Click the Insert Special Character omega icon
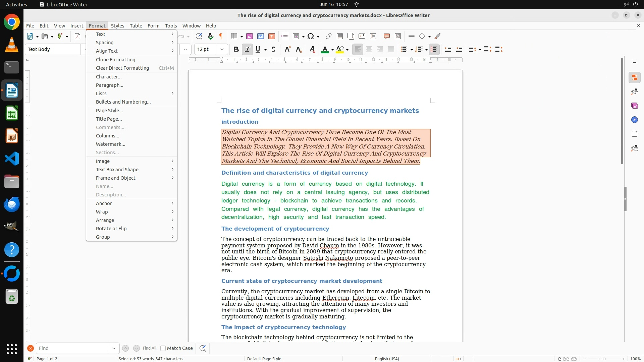The width and height of the screenshot is (644, 362). pos(311,36)
